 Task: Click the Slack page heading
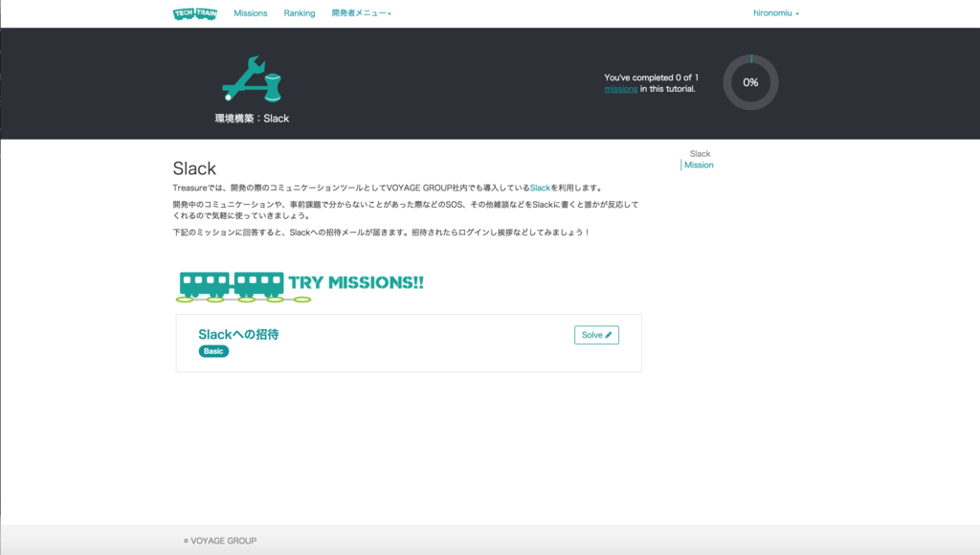point(194,168)
